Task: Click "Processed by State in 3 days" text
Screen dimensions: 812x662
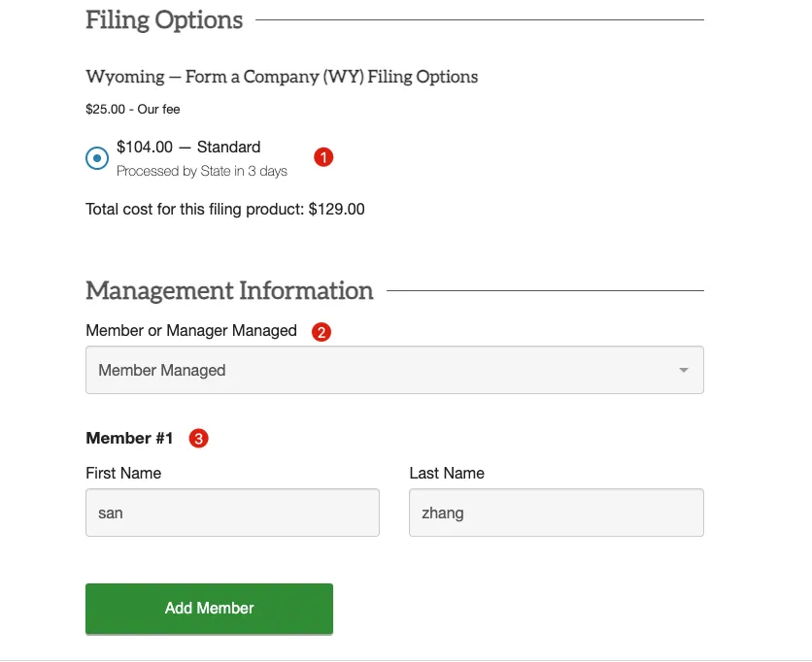Action: pos(202,171)
